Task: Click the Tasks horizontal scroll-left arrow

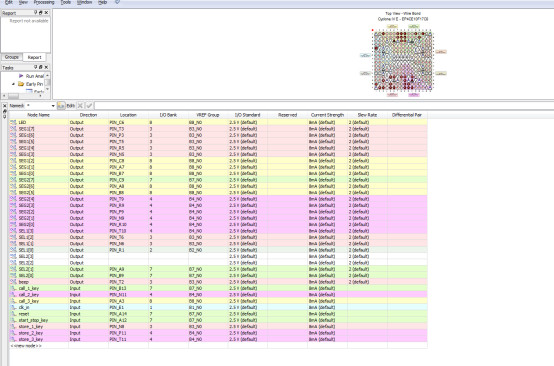Action: click(x=4, y=96)
